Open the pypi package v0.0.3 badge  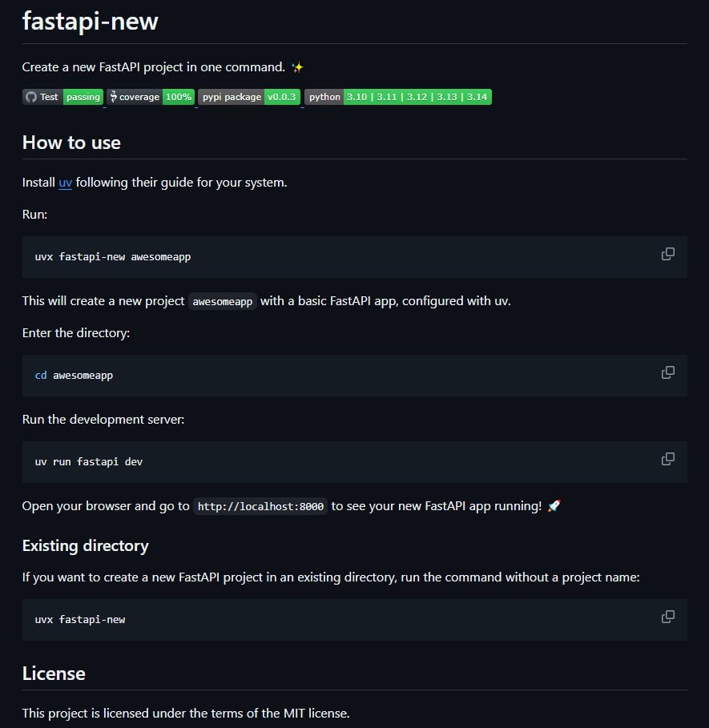[x=249, y=97]
